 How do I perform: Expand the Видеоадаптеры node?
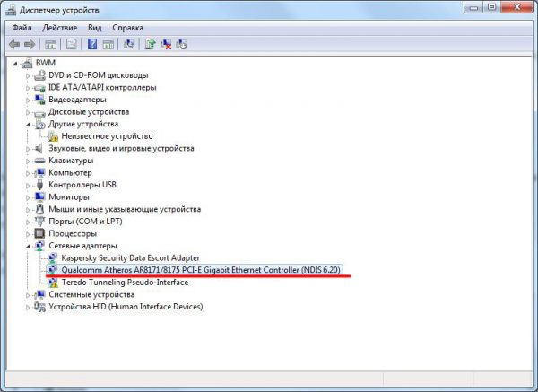coord(28,100)
